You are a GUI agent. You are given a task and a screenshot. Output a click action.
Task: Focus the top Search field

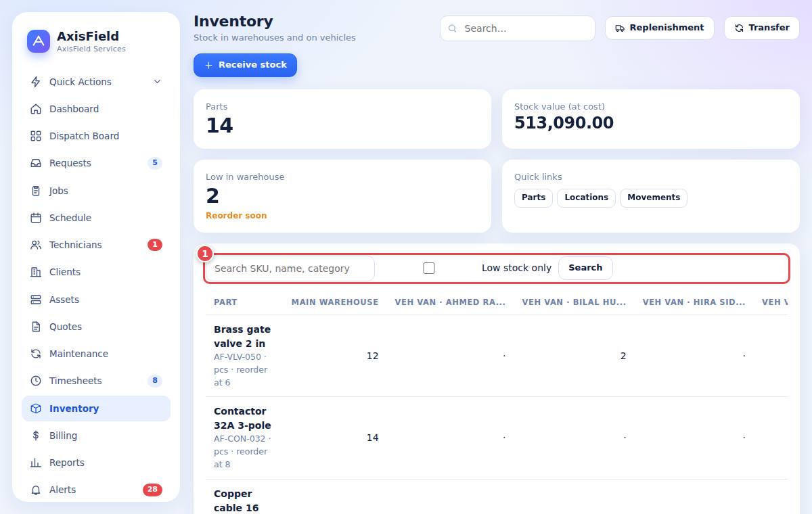point(518,28)
